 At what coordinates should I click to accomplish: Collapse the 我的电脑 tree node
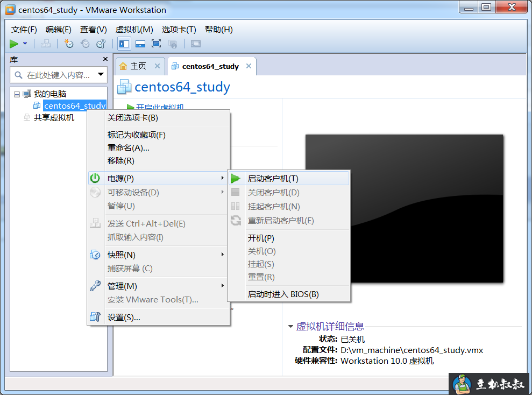coord(17,94)
